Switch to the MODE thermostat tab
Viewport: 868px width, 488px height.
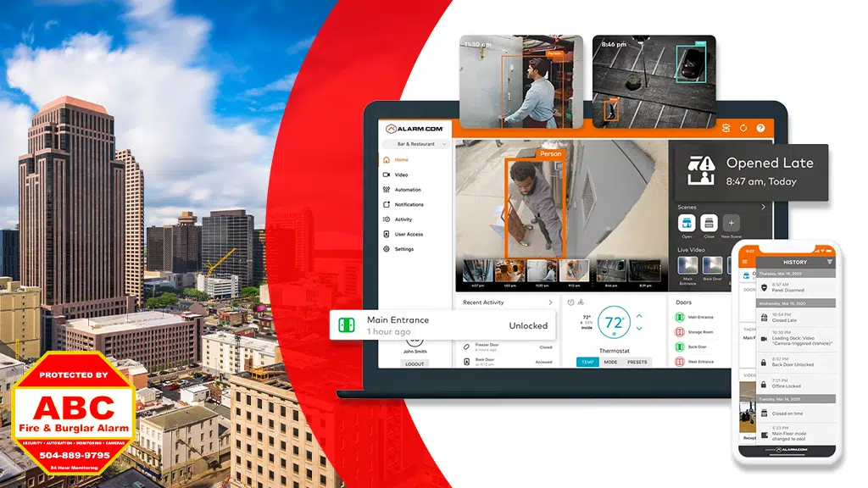coord(610,362)
